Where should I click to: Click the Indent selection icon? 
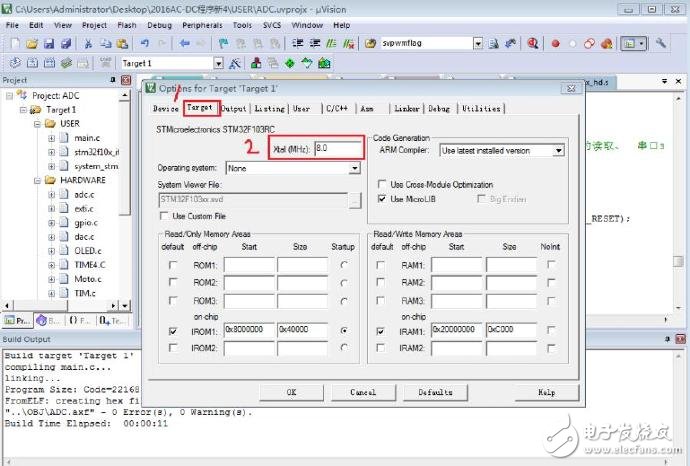[297, 43]
